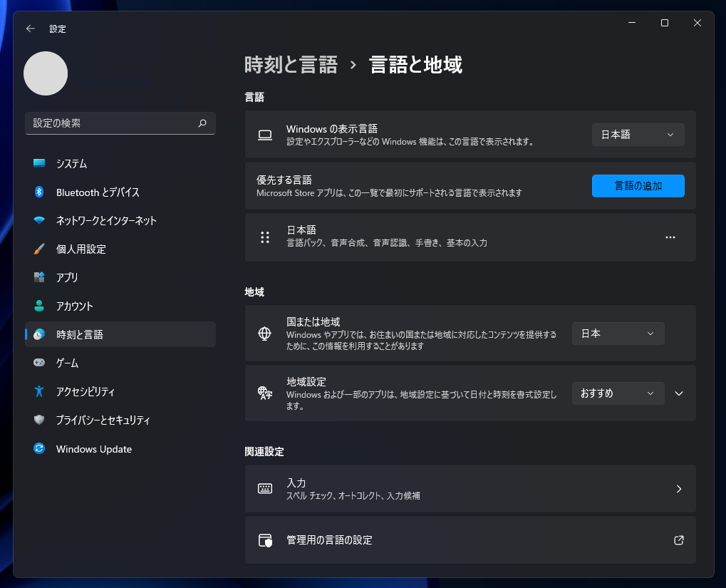Open Windows の表示言語 dropdown 日本語
Image resolution: width=726 pixels, height=588 pixels.
[x=638, y=135]
